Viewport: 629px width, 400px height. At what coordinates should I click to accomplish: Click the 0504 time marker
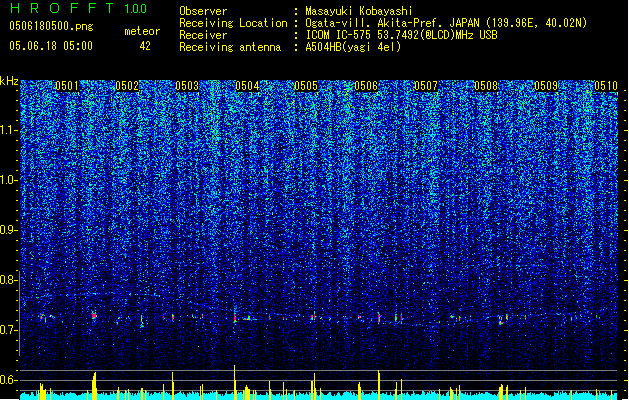(247, 86)
